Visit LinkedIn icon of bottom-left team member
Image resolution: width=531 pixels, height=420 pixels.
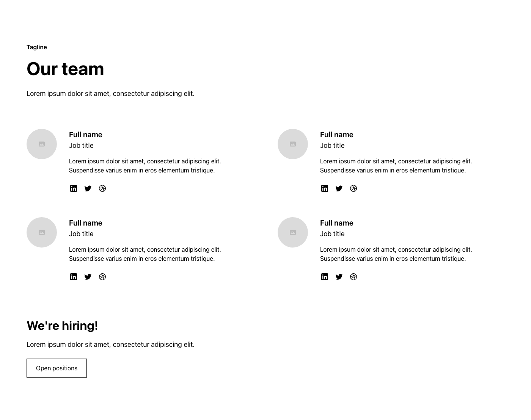pyautogui.click(x=74, y=277)
